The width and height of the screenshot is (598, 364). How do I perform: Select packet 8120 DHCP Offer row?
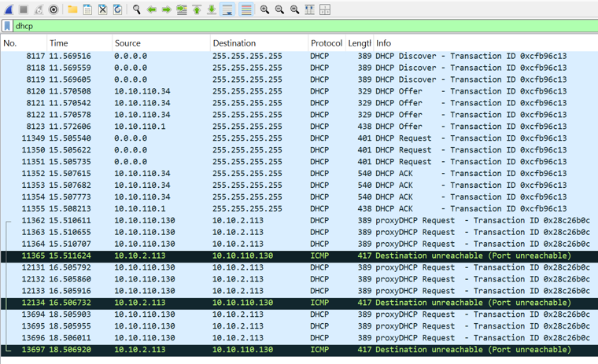pos(299,91)
